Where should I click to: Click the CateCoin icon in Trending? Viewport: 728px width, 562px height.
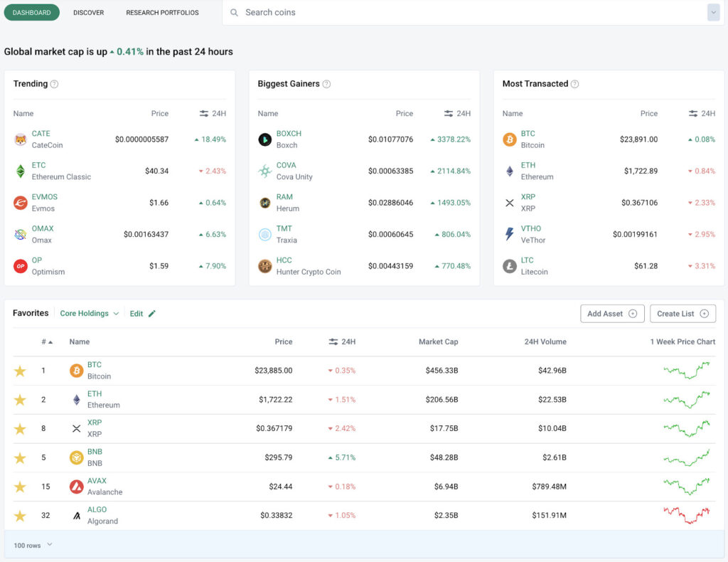tap(20, 137)
